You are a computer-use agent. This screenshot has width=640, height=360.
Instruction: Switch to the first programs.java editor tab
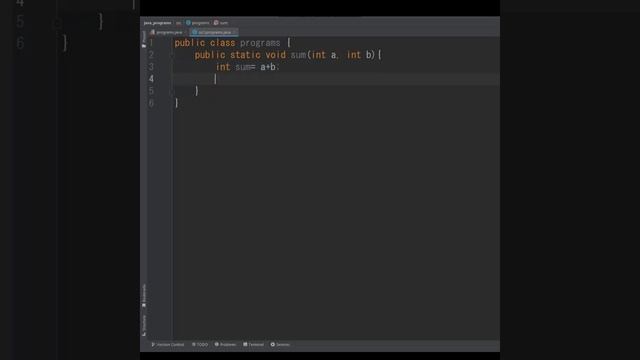pyautogui.click(x=167, y=32)
